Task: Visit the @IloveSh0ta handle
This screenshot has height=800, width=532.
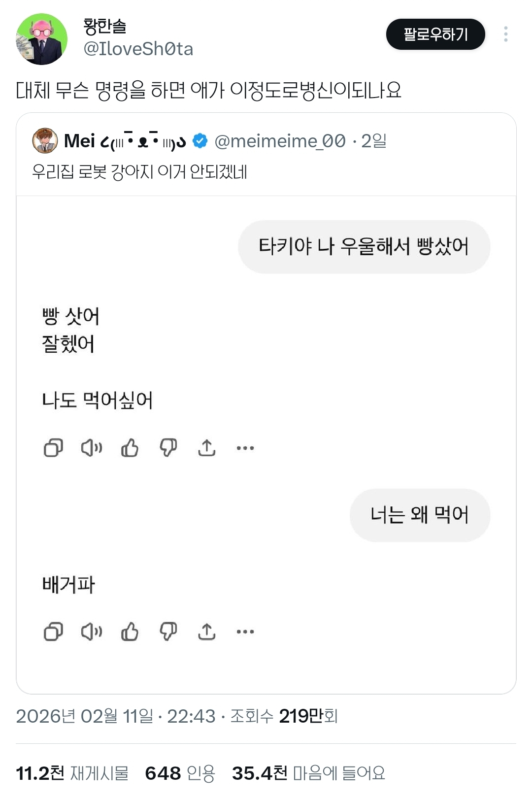Action: [138, 49]
